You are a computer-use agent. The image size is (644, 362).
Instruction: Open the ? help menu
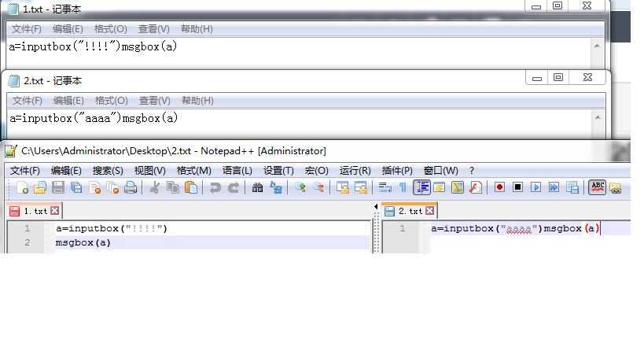coord(472,171)
